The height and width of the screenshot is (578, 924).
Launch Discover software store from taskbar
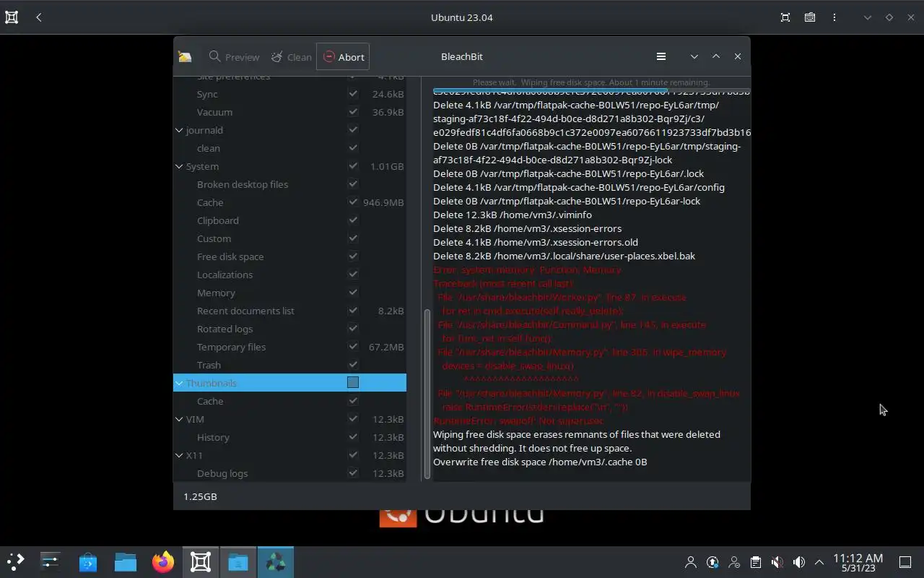[88, 561]
